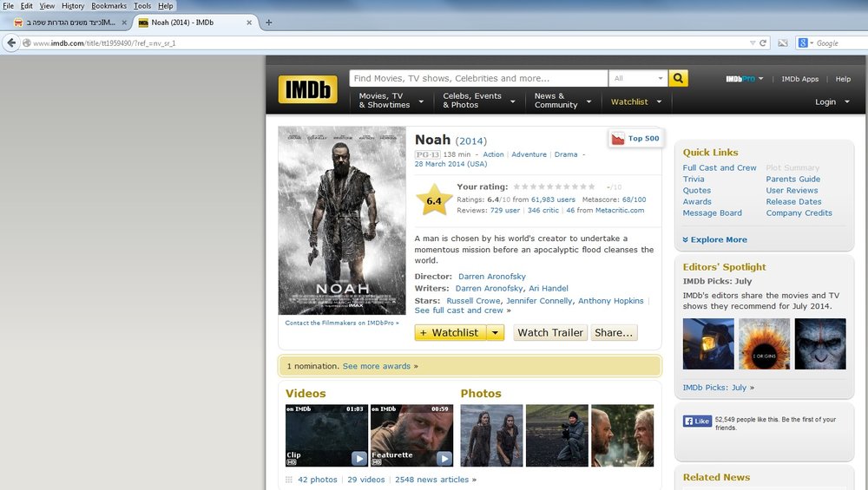Open the Edit menu
The image size is (868, 490).
point(27,5)
